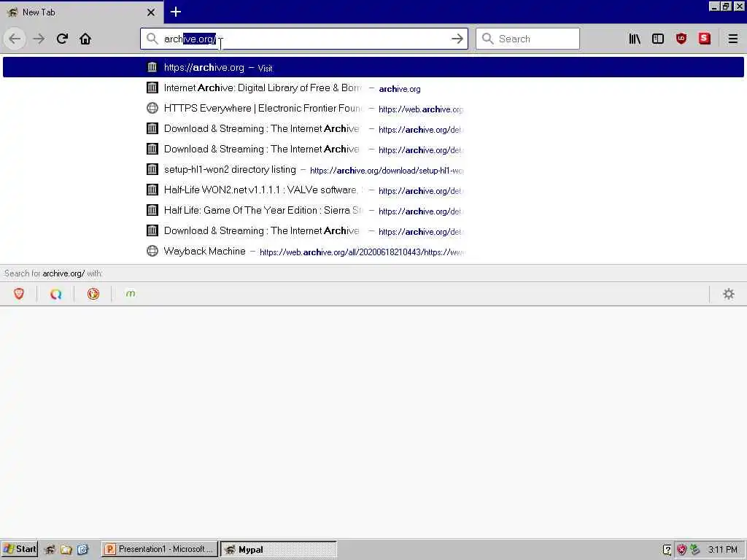The height and width of the screenshot is (560, 747).
Task: Click the magnifier icon in Search box
Action: [487, 39]
